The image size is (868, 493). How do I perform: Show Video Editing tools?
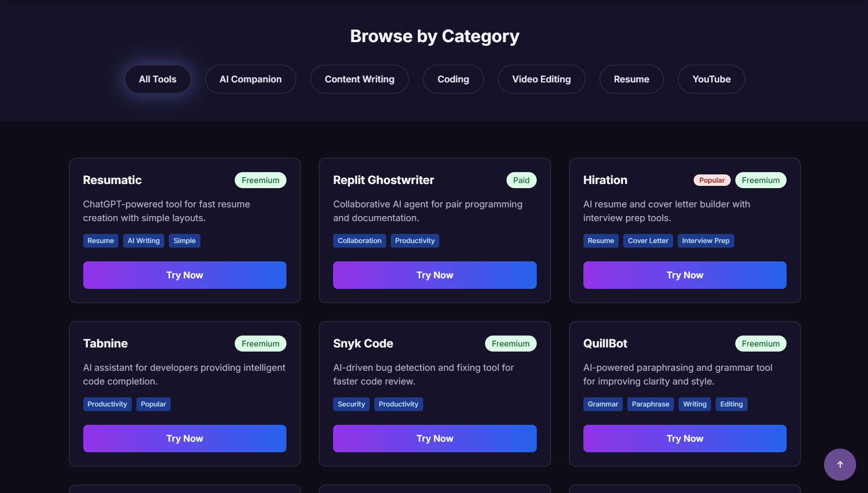pos(541,79)
